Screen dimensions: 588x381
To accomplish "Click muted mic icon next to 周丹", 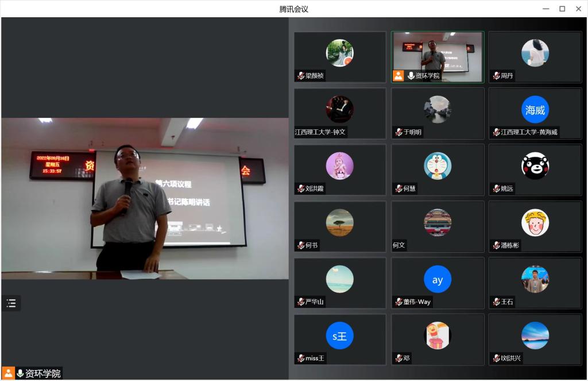I will point(496,76).
